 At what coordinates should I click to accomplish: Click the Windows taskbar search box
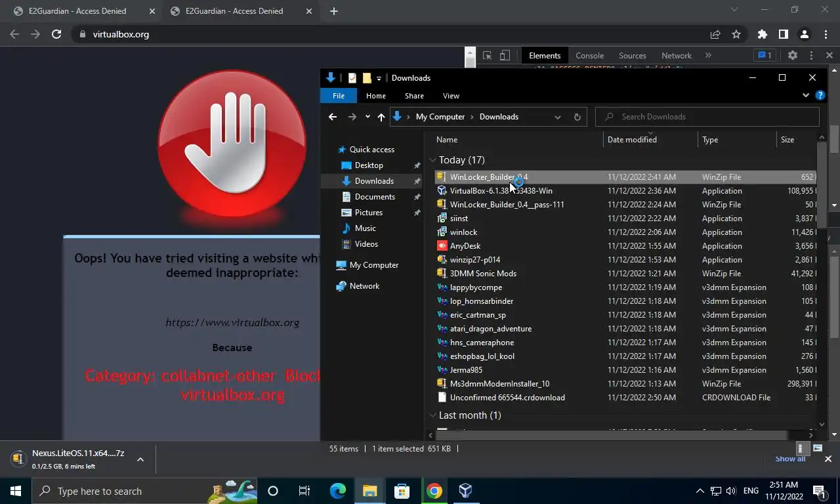(x=144, y=491)
